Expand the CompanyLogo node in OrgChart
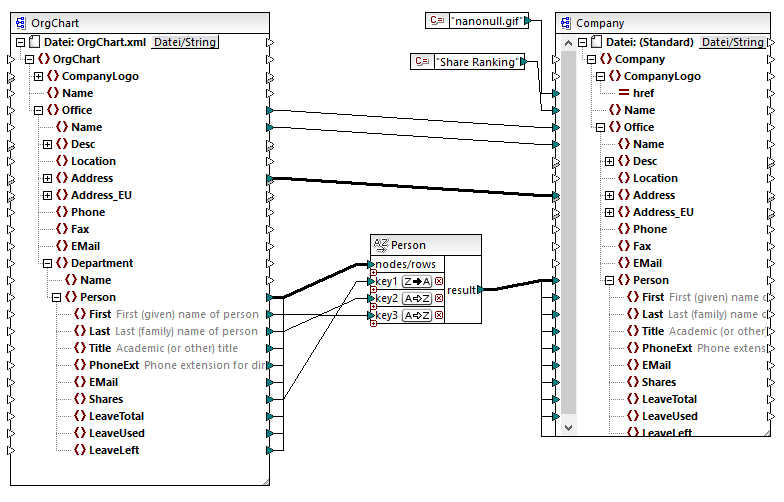Image resolution: width=784 pixels, height=502 pixels. click(38, 76)
